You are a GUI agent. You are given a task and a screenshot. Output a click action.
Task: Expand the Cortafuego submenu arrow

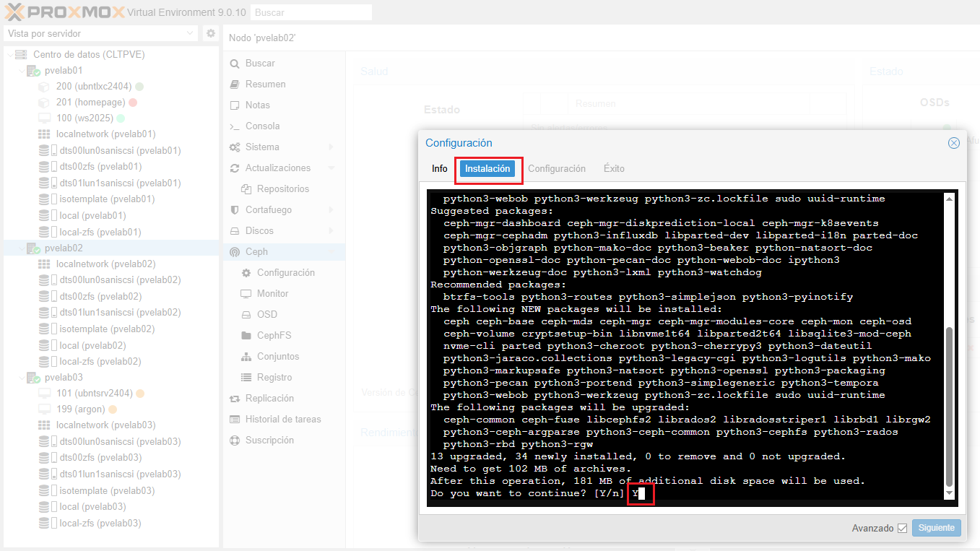click(x=331, y=210)
